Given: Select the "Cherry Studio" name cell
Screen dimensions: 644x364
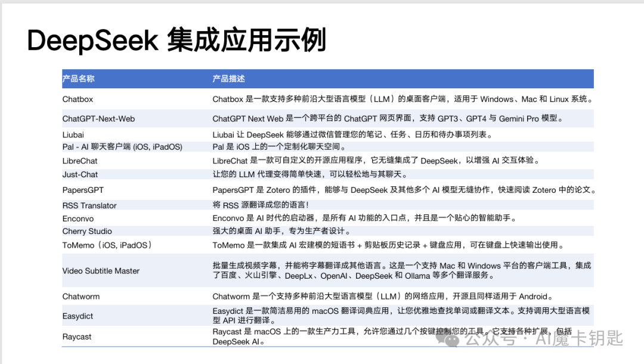Looking at the screenshot, I should coord(87,231).
